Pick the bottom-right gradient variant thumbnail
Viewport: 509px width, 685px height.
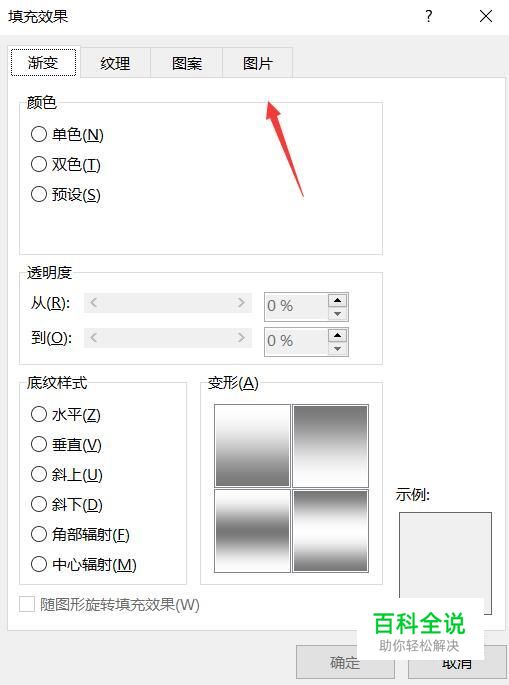coord(331,531)
